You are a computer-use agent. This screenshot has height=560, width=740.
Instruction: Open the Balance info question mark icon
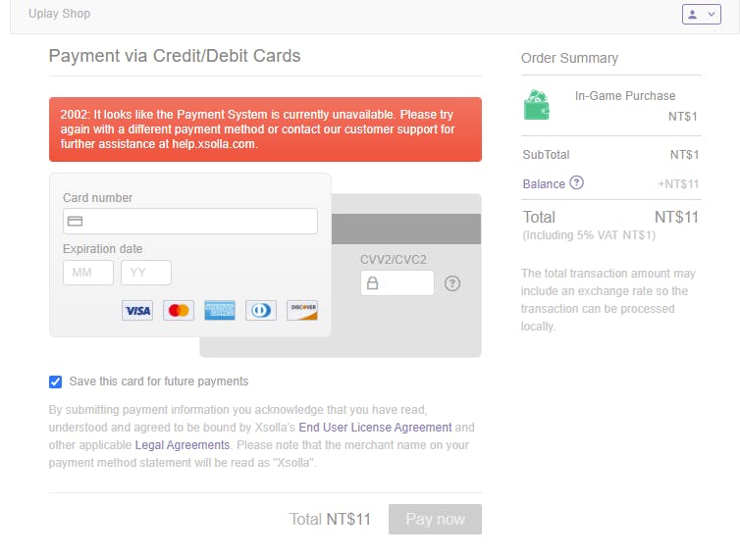(x=577, y=182)
